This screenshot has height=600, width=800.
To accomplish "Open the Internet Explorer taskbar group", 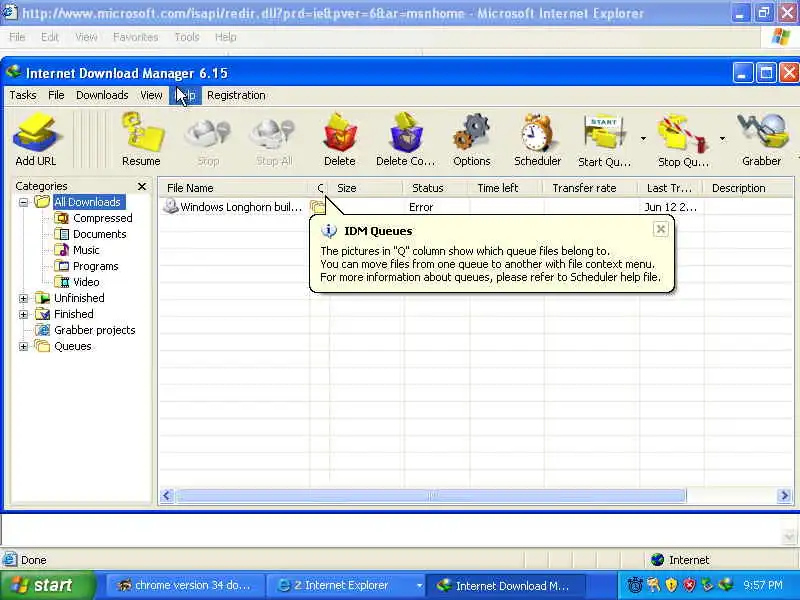I will pos(346,586).
